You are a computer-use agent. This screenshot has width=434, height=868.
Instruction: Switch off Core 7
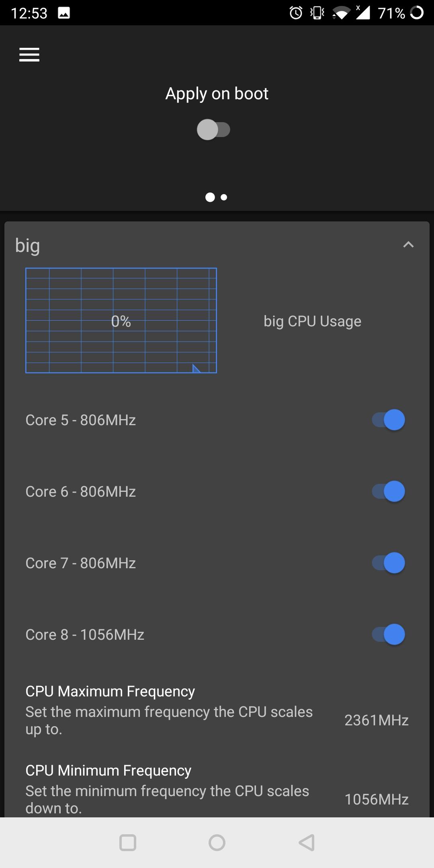pos(388,563)
